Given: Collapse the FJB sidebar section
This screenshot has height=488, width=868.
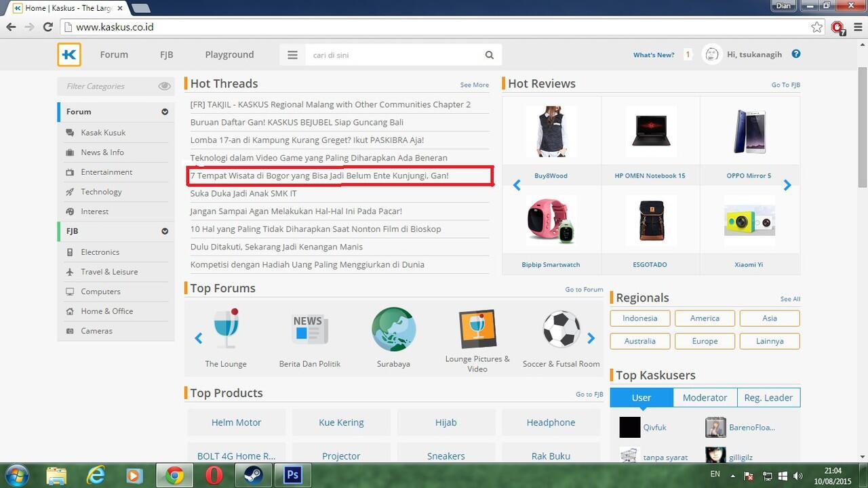Looking at the screenshot, I should [164, 231].
